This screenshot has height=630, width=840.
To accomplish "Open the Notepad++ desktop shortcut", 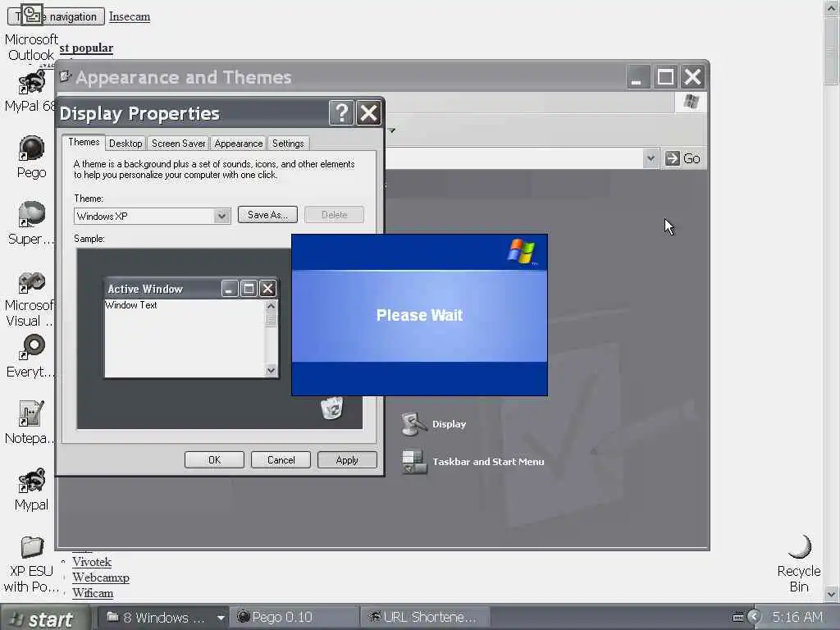I will pos(30,423).
